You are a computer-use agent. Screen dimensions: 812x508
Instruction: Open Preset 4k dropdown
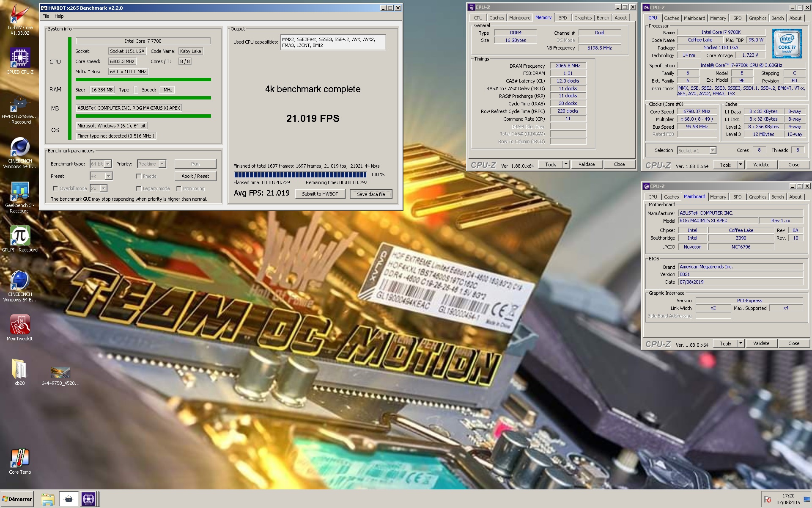click(x=101, y=176)
